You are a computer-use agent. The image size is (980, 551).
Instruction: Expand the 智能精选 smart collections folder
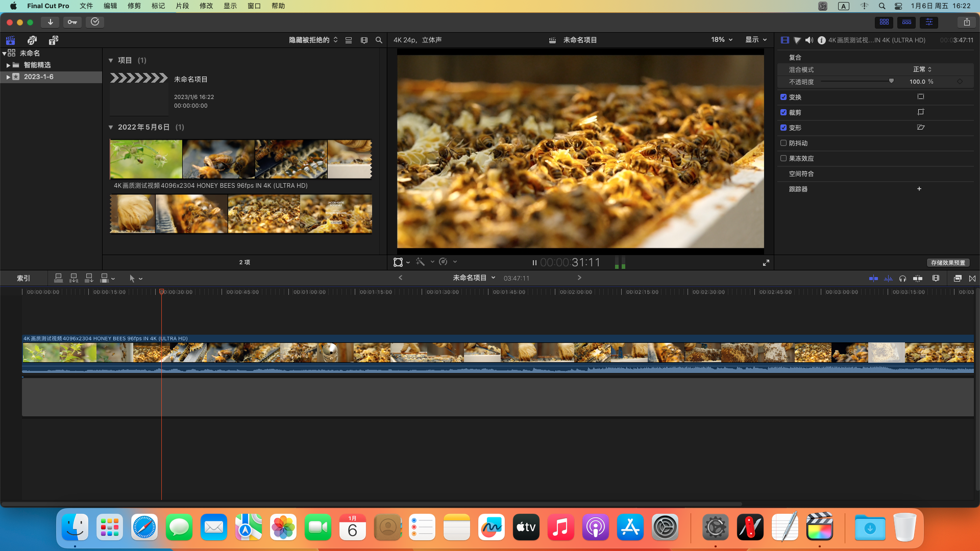[8, 65]
